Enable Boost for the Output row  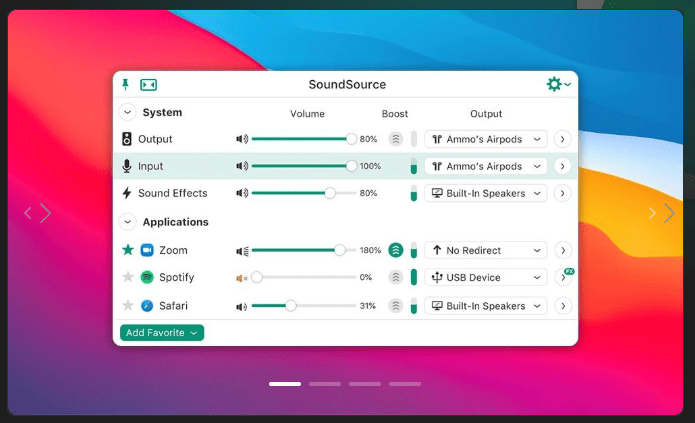(395, 139)
